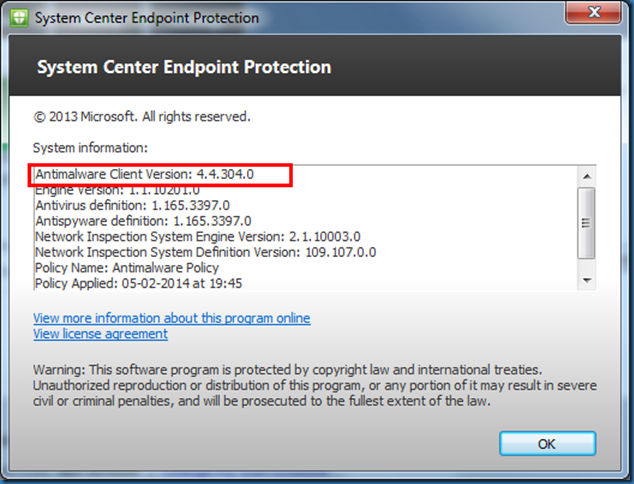The height and width of the screenshot is (484, 634).
Task: Click the 2013 Microsoft copyright text
Action: click(141, 117)
